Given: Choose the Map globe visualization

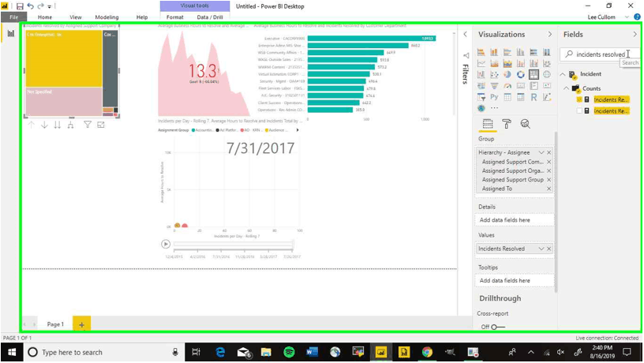Looking at the screenshot, I should point(547,74).
